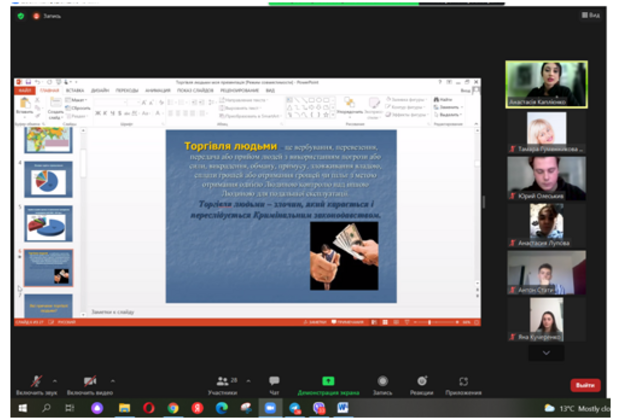The width and height of the screenshot is (620, 420).
Task: Select Юрий Олеськив video tile
Action: click(546, 178)
